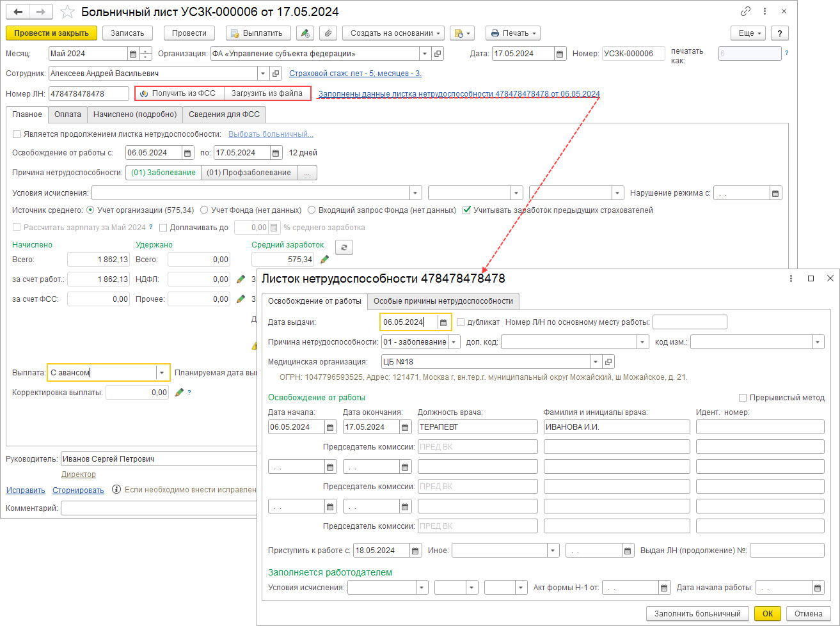
Task: Open attached files via paperclip icon
Action: click(328, 33)
